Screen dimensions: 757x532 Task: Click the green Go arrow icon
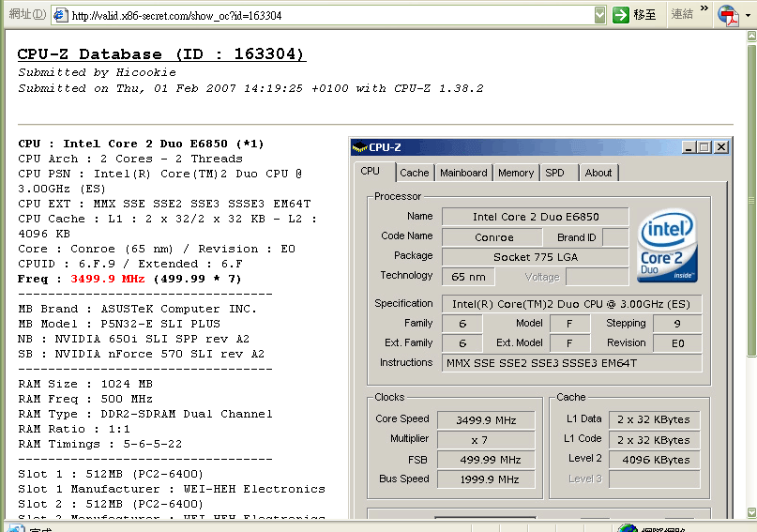pos(620,15)
